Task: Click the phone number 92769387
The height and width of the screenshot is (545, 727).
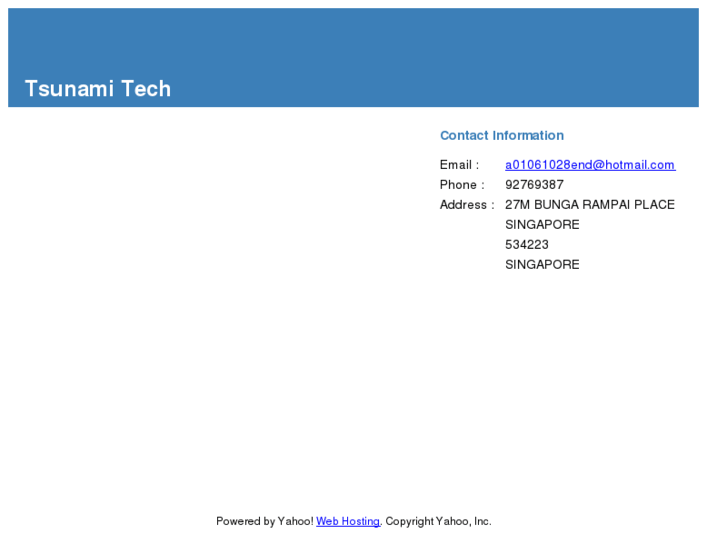Action: point(534,185)
